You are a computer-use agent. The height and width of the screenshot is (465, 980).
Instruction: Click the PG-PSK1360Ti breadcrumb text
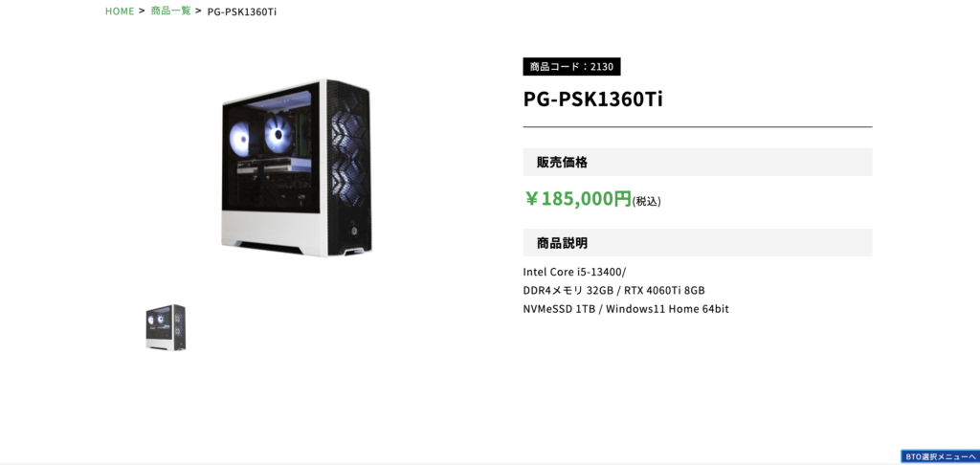(242, 11)
